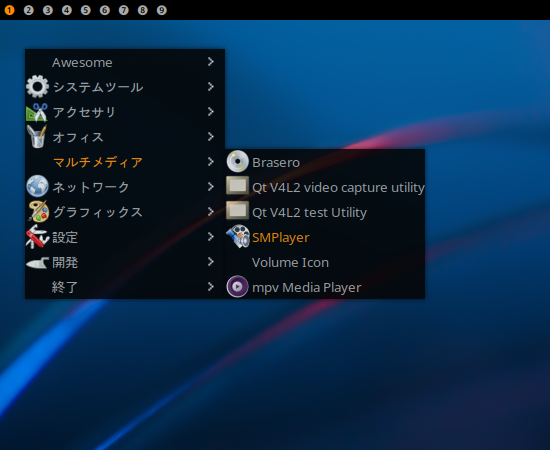Image resolution: width=550 pixels, height=450 pixels.
Task: Expand the 終了 submenu arrow
Action: pyautogui.click(x=210, y=287)
